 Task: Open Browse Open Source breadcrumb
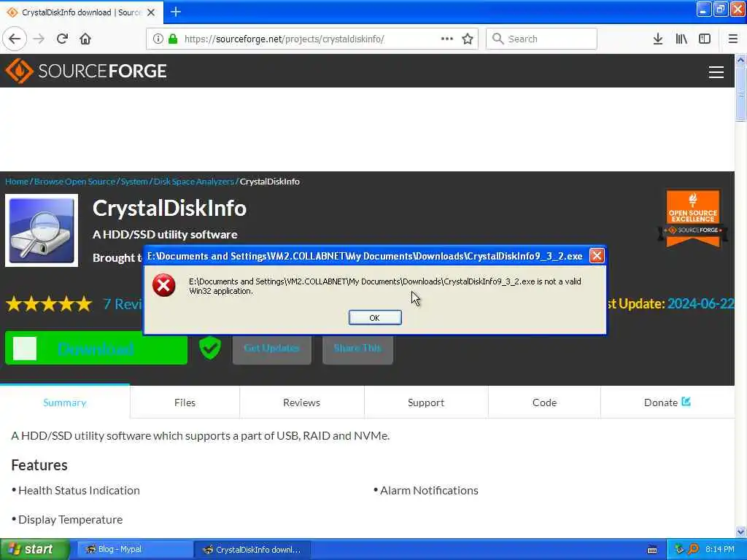(75, 182)
